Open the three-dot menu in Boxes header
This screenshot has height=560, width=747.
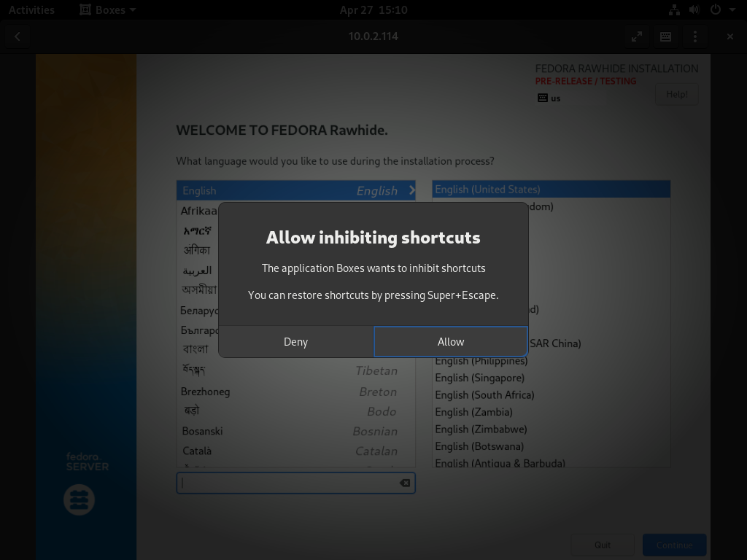tap(695, 36)
